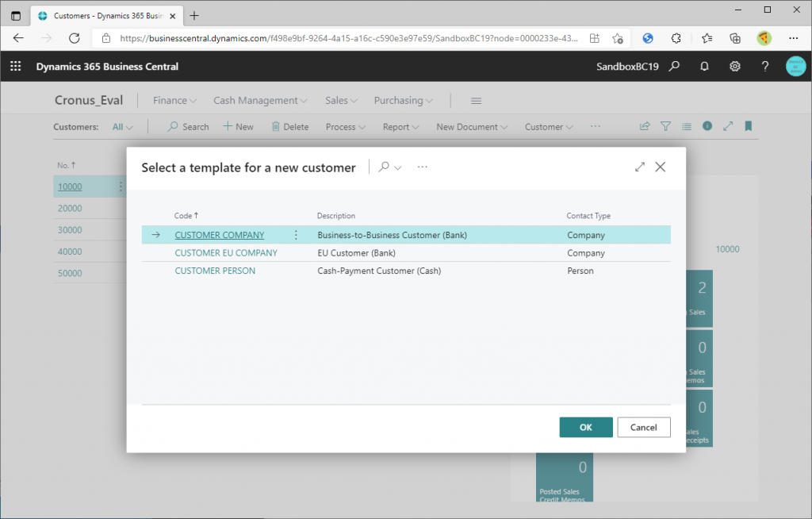Open the Customers All view dropdown
812x519 pixels.
pyautogui.click(x=123, y=127)
